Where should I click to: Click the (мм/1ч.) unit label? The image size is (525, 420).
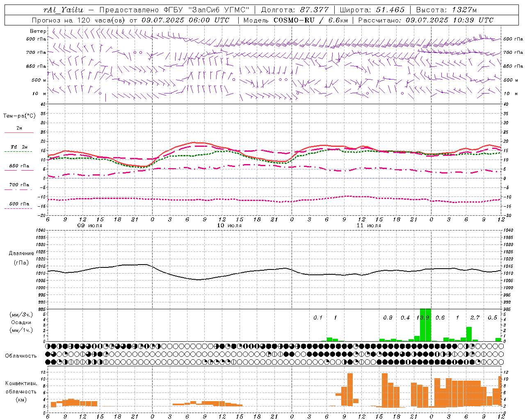coord(21,330)
